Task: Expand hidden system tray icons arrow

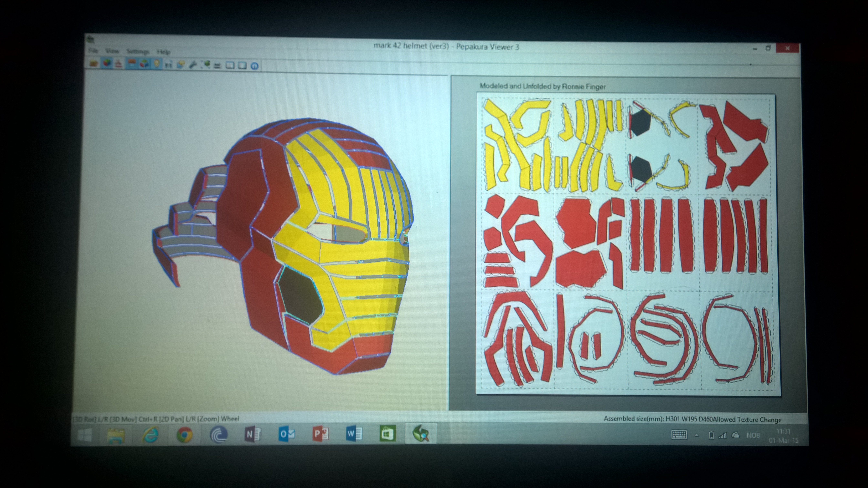Action: 697,435
